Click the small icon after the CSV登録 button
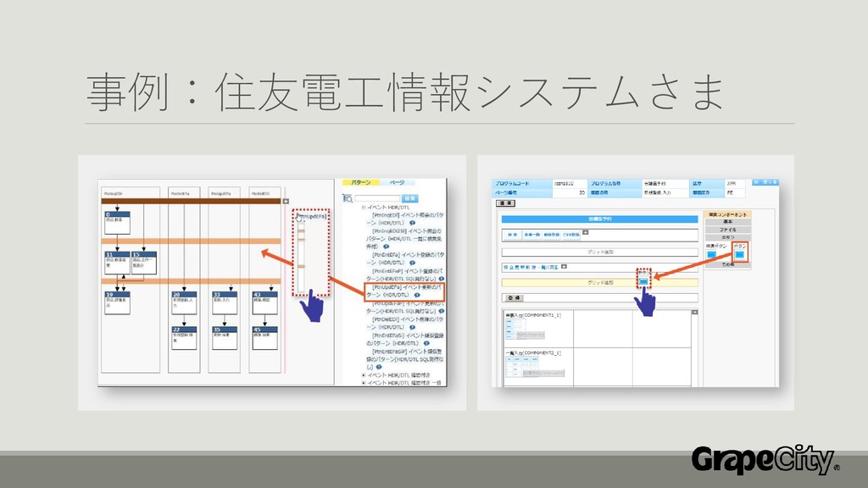 (585, 233)
